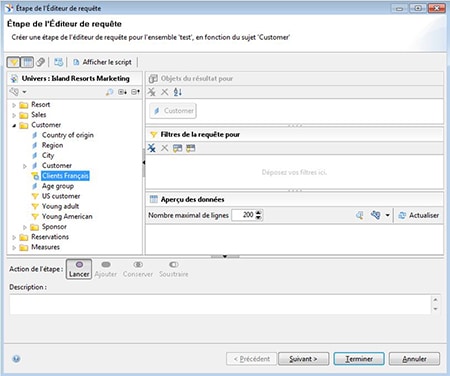The width and height of the screenshot is (450, 376).
Task: Expand the Resort folder
Action: 14,105
